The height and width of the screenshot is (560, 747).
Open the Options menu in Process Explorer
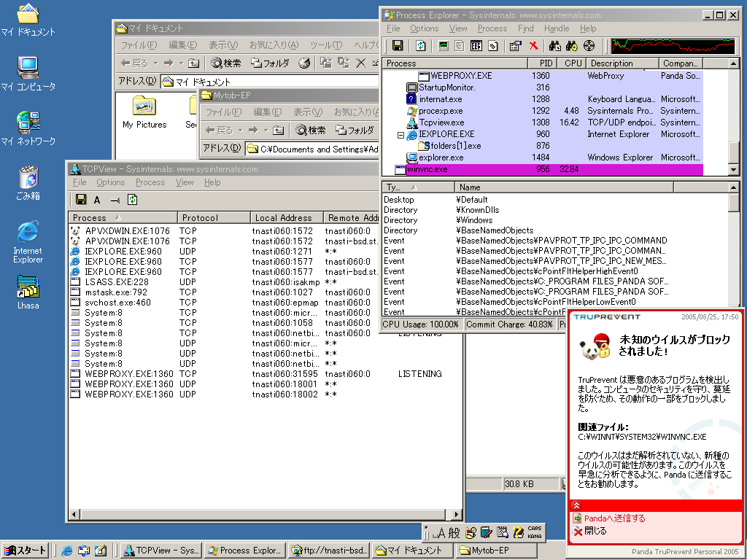coord(424,28)
